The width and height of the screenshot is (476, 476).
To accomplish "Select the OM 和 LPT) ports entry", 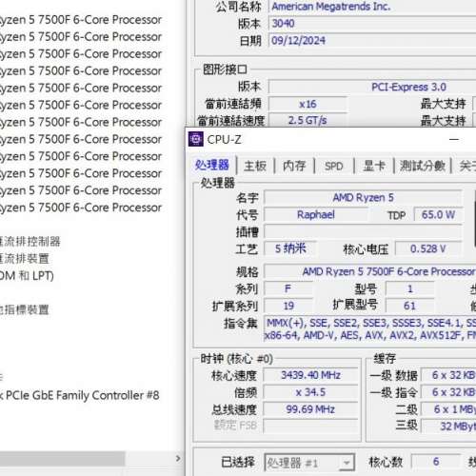I will point(27,276).
